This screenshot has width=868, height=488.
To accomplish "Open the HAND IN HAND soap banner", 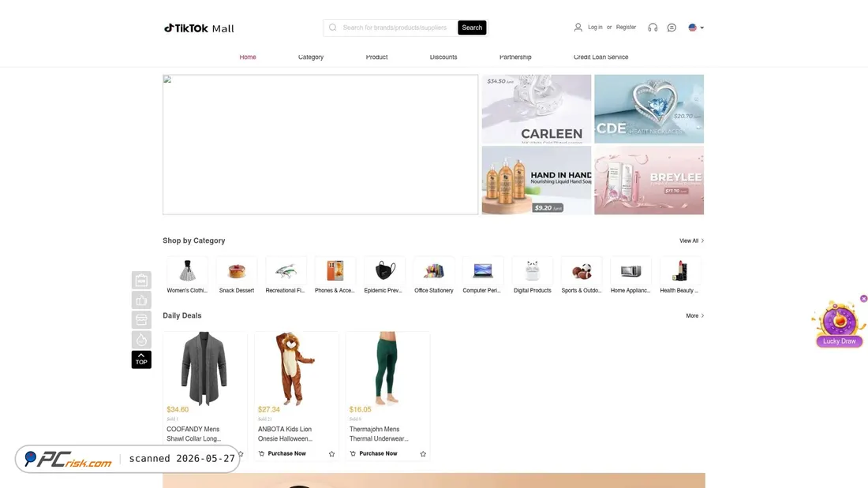I will coord(537,181).
